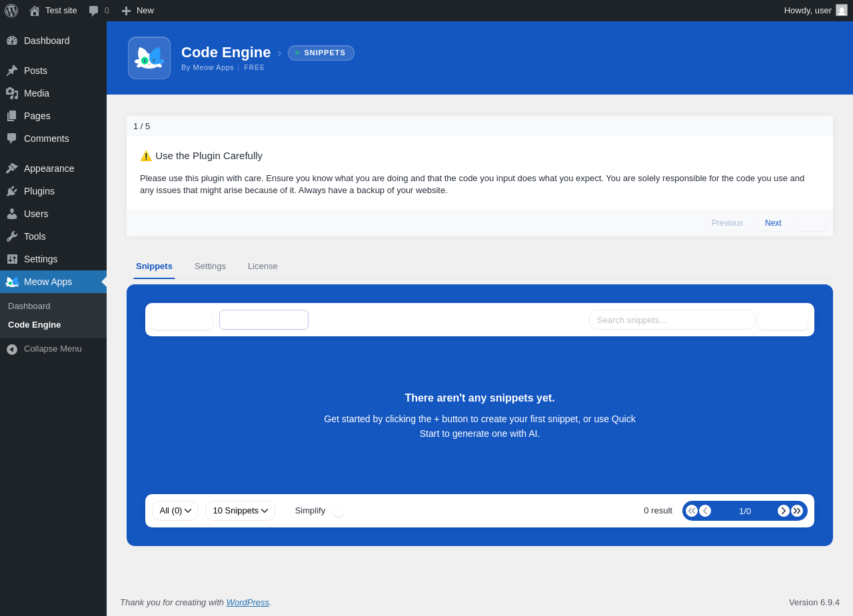Open the Tools menu
The height and width of the screenshot is (616, 853).
[53, 236]
